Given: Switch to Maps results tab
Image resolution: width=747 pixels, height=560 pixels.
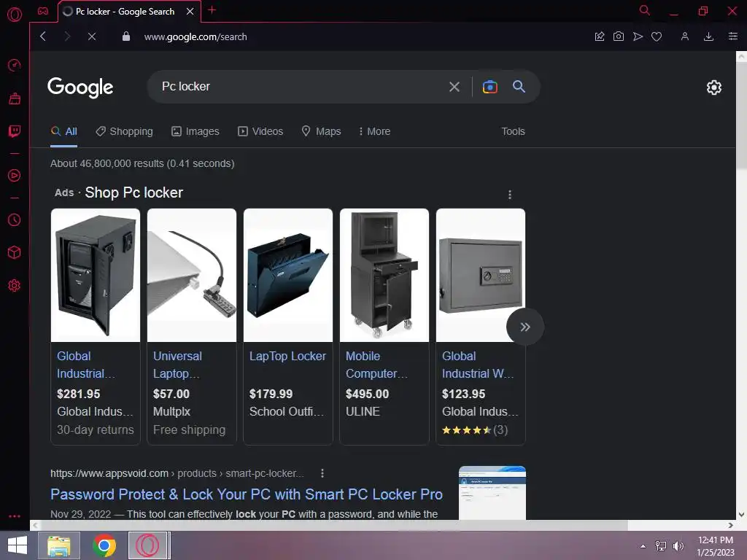Looking at the screenshot, I should click(321, 131).
